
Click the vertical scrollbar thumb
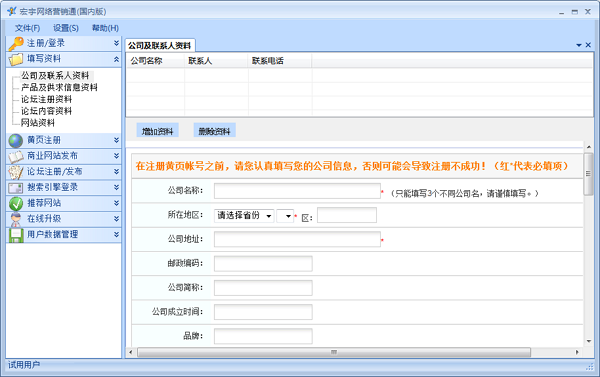(x=589, y=174)
